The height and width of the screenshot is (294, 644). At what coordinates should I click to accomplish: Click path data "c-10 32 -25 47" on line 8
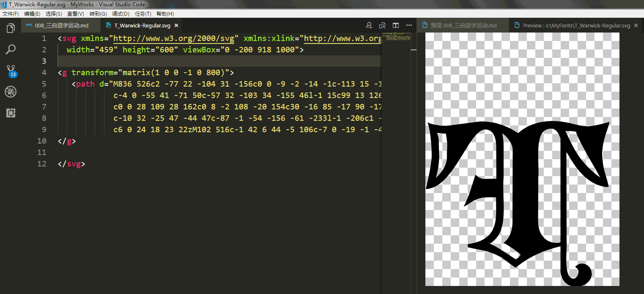click(x=146, y=118)
